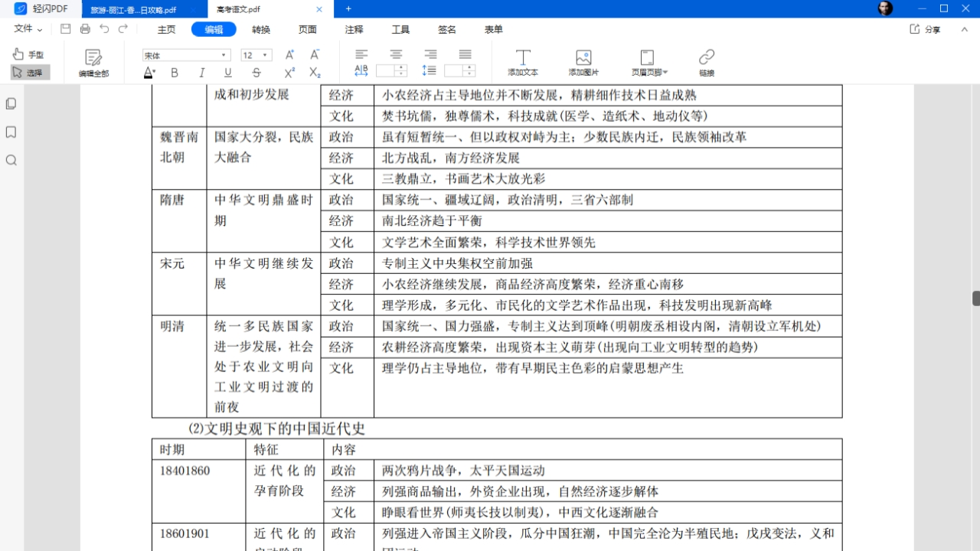
Task: Click the print icon
Action: click(85, 29)
